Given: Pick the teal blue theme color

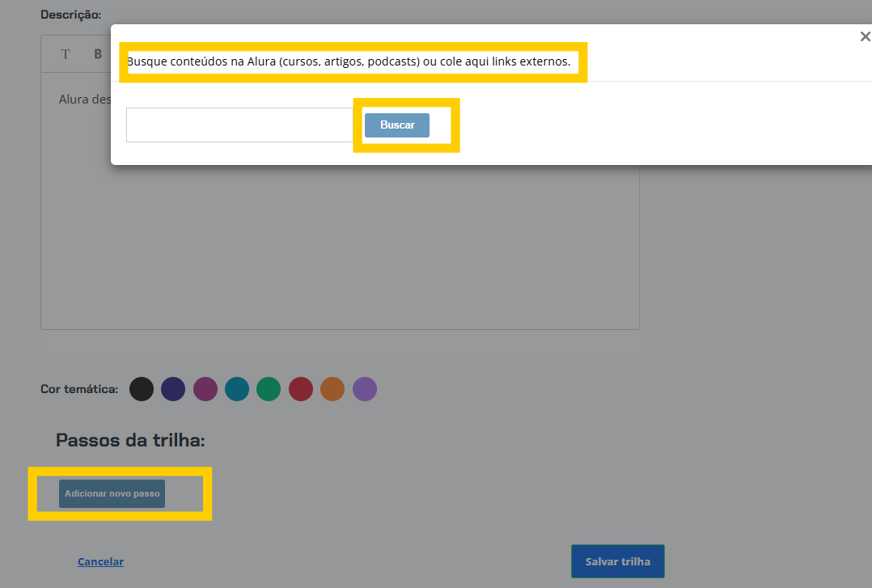Looking at the screenshot, I should click(x=237, y=389).
